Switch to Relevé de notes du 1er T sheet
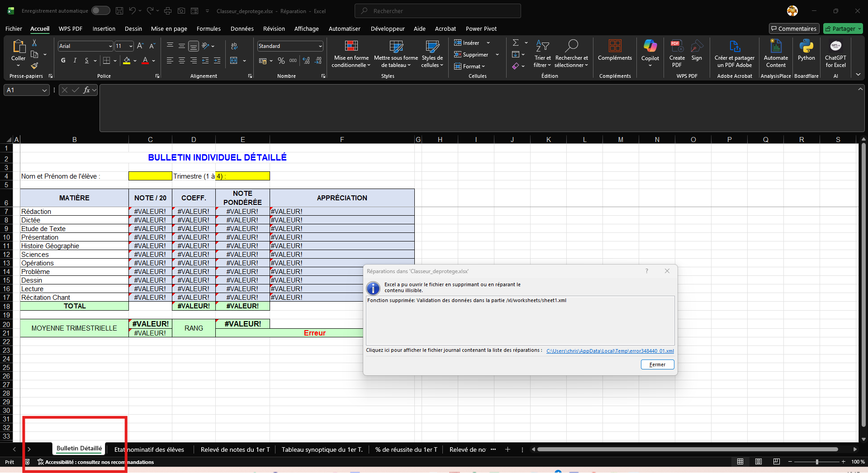 (x=235, y=449)
